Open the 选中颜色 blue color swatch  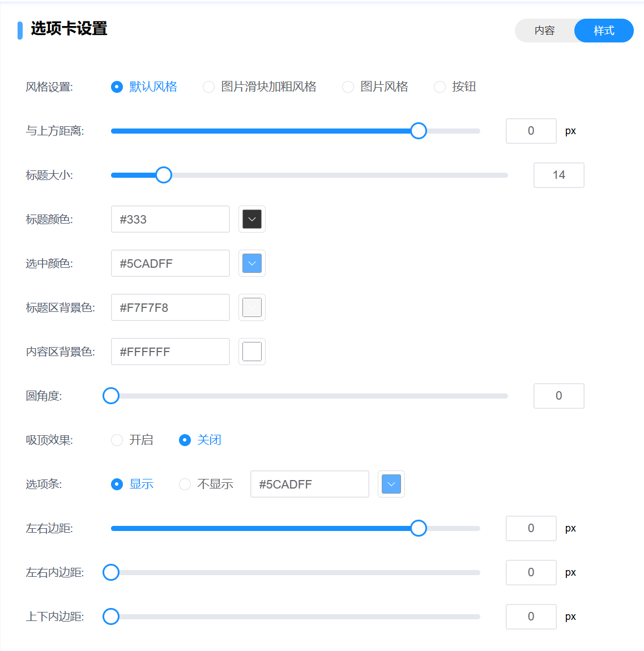point(252,263)
